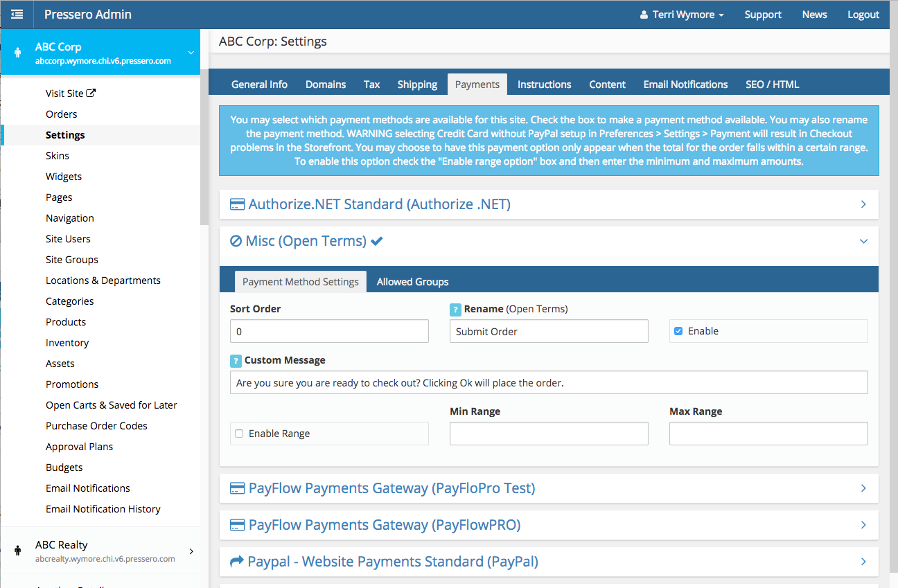The height and width of the screenshot is (588, 898).
Task: Expand the PayFlowPRO section chevron
Action: point(863,525)
